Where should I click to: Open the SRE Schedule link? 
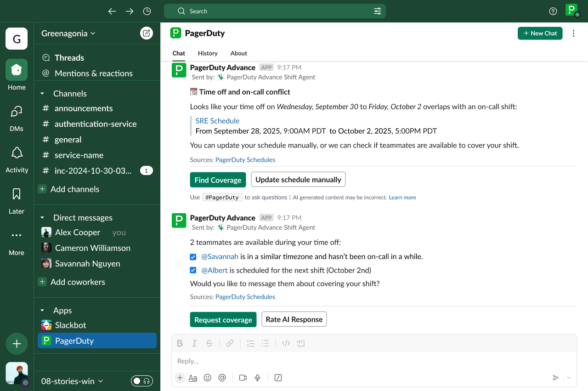(x=217, y=121)
